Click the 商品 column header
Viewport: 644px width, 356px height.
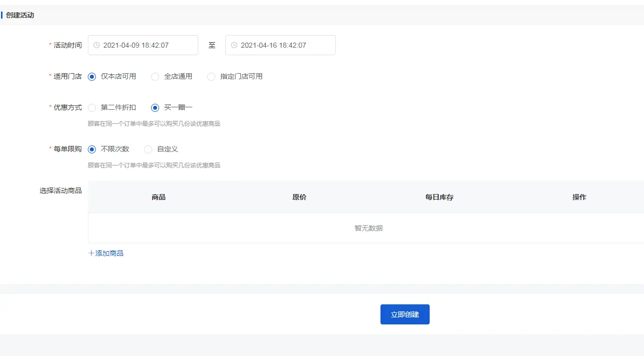point(159,197)
